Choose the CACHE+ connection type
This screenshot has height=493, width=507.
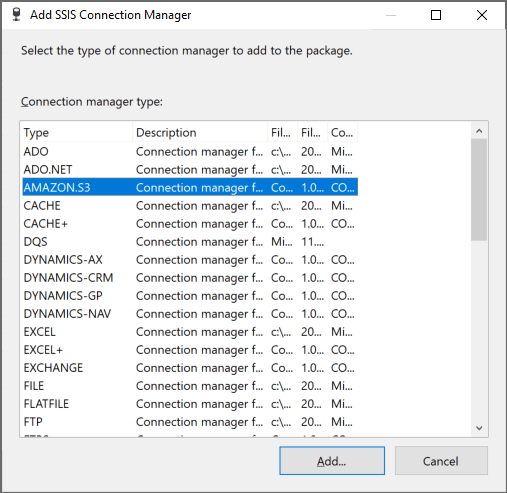(x=190, y=224)
